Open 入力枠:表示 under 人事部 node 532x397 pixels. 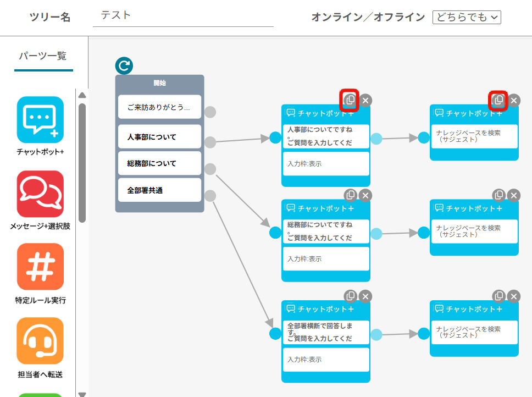point(326,163)
